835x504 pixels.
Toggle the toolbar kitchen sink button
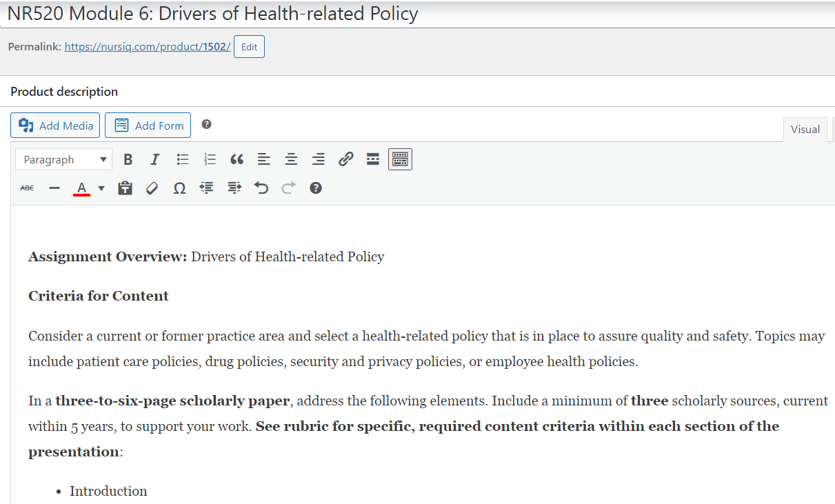(400, 160)
